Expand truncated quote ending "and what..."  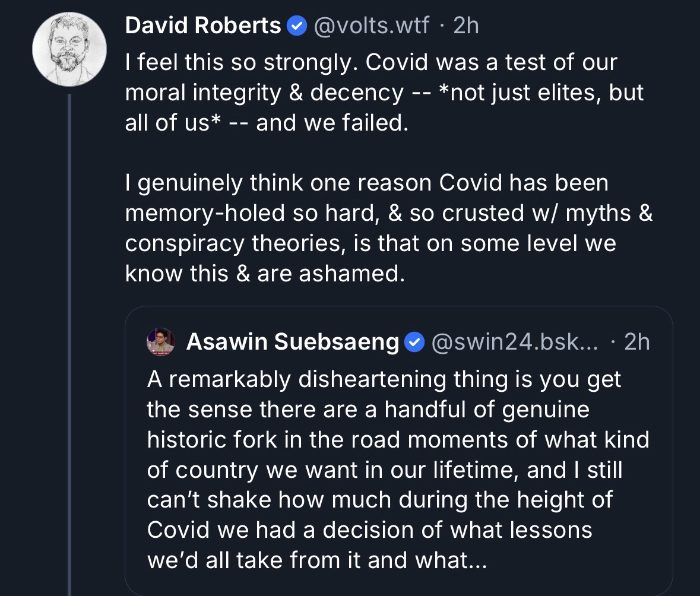pyautogui.click(x=316, y=560)
